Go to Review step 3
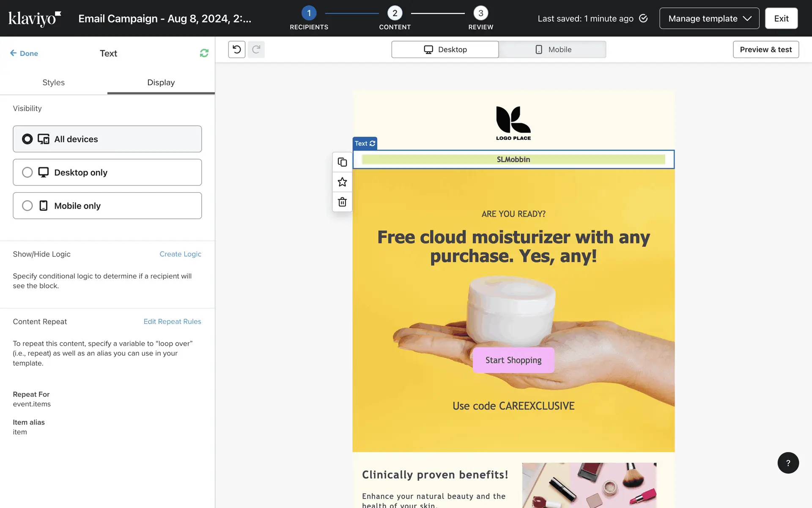 [480, 14]
